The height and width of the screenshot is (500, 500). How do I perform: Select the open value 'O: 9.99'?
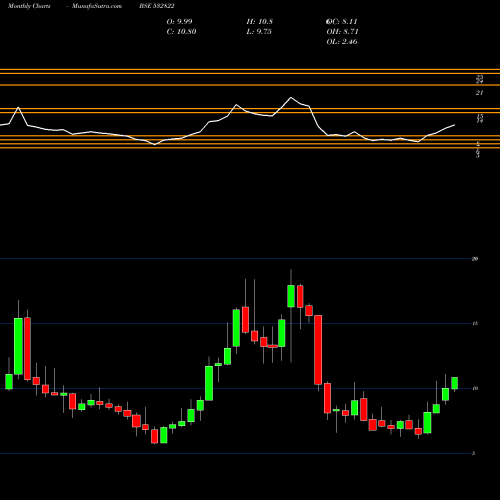pyautogui.click(x=179, y=22)
